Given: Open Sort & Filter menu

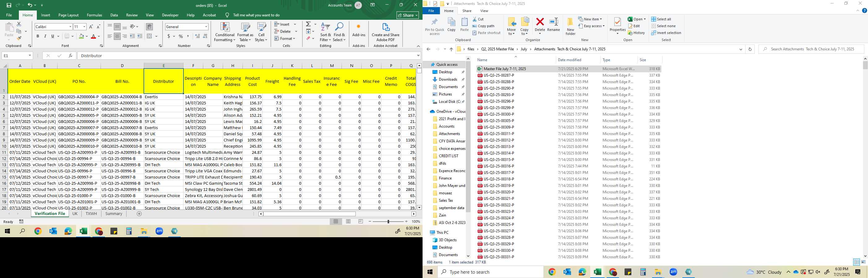Looking at the screenshot, I should point(325,32).
